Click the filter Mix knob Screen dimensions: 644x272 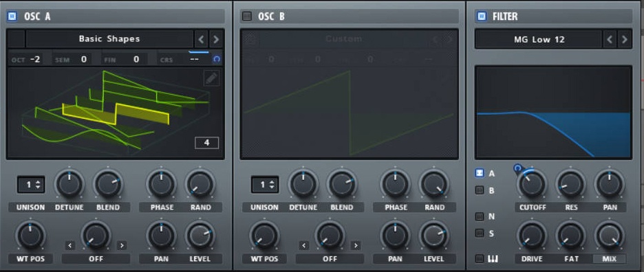pos(610,236)
